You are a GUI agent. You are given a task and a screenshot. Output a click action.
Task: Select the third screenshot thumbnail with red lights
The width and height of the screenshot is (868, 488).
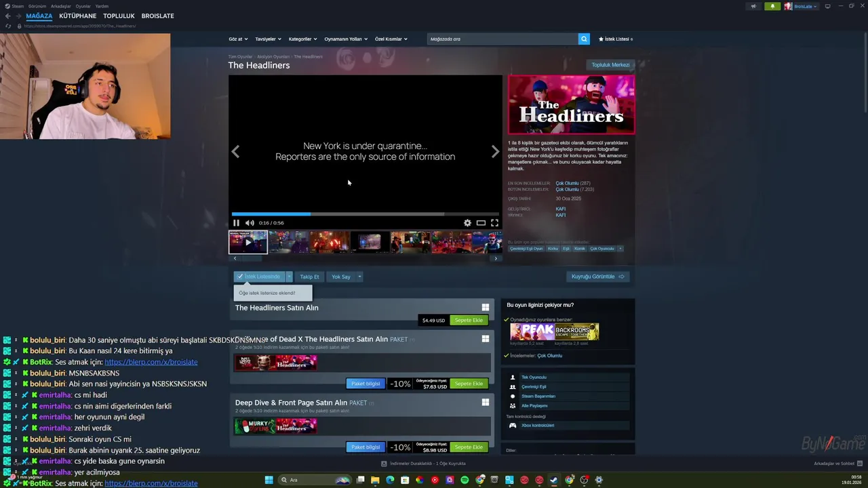pyautogui.click(x=330, y=242)
